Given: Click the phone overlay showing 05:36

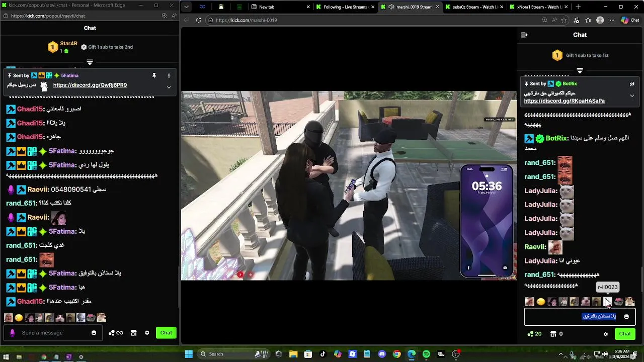Looking at the screenshot, I should point(487,221).
